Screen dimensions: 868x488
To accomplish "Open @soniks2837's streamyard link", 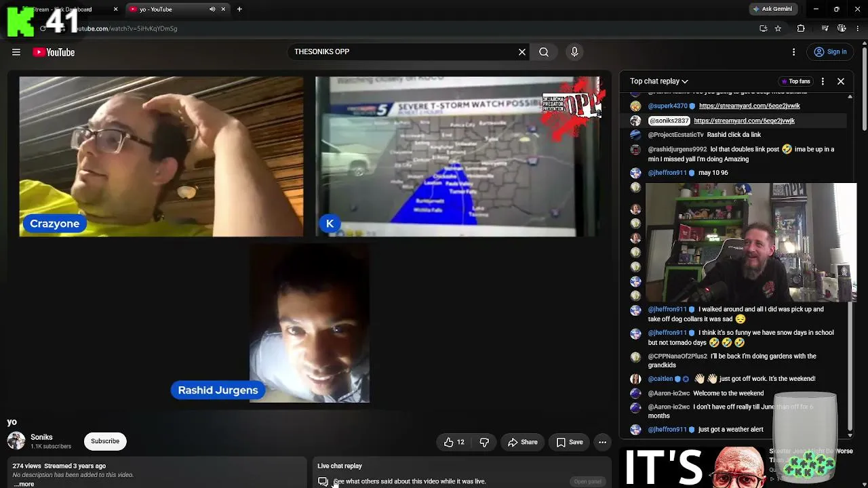I will pos(744,121).
